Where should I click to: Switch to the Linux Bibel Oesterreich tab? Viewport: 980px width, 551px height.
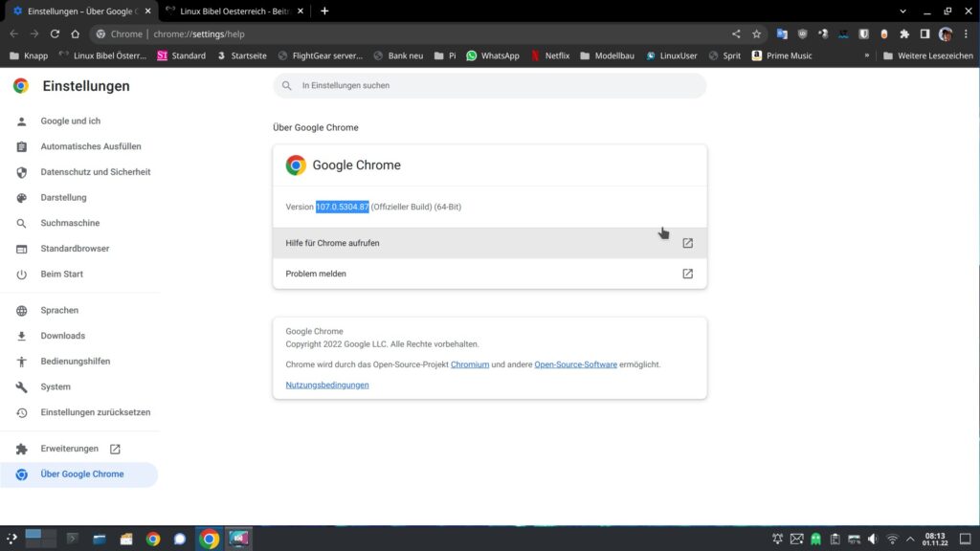click(234, 11)
